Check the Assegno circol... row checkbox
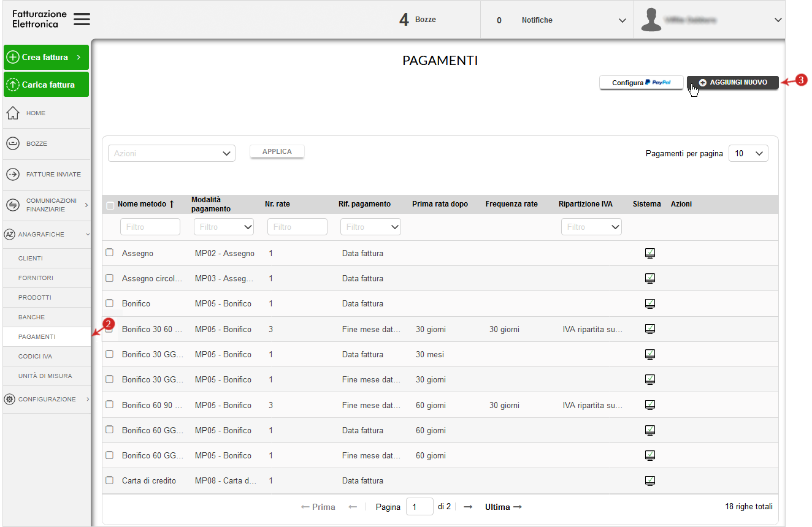The height and width of the screenshot is (527, 812). click(x=110, y=278)
